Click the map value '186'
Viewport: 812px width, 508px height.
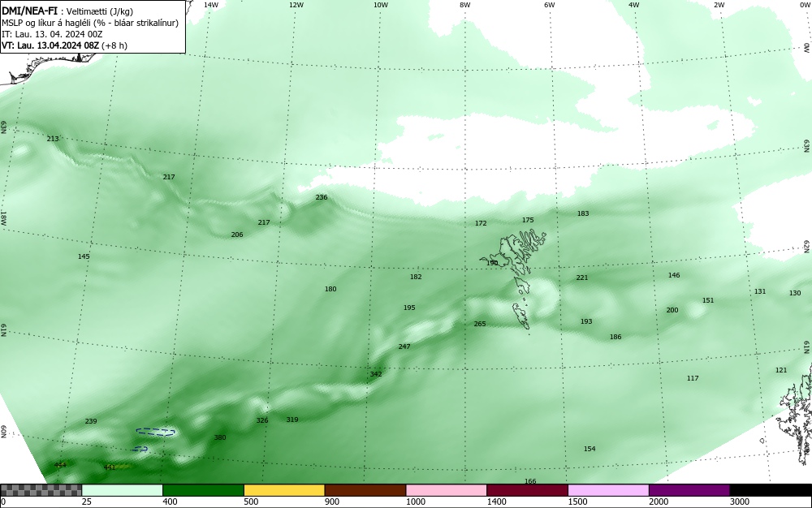pos(615,337)
